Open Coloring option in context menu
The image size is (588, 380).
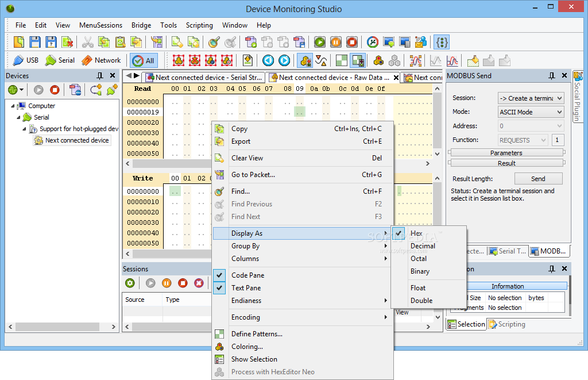[x=303, y=347]
